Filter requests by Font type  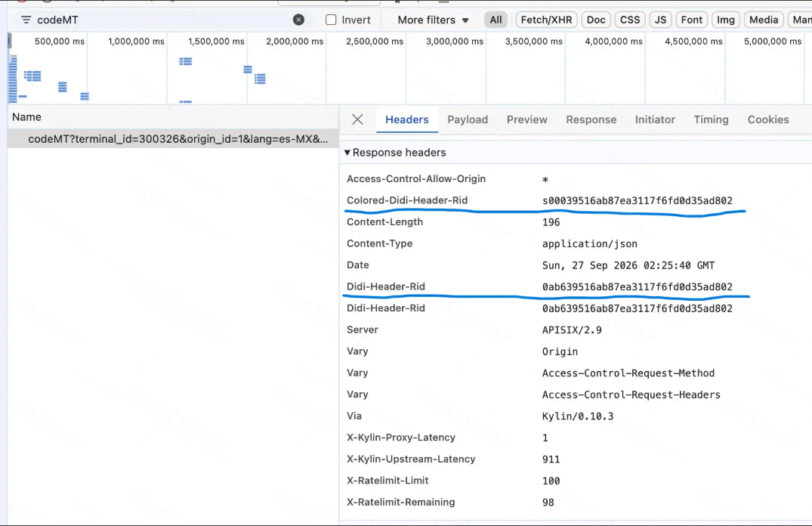(x=691, y=20)
